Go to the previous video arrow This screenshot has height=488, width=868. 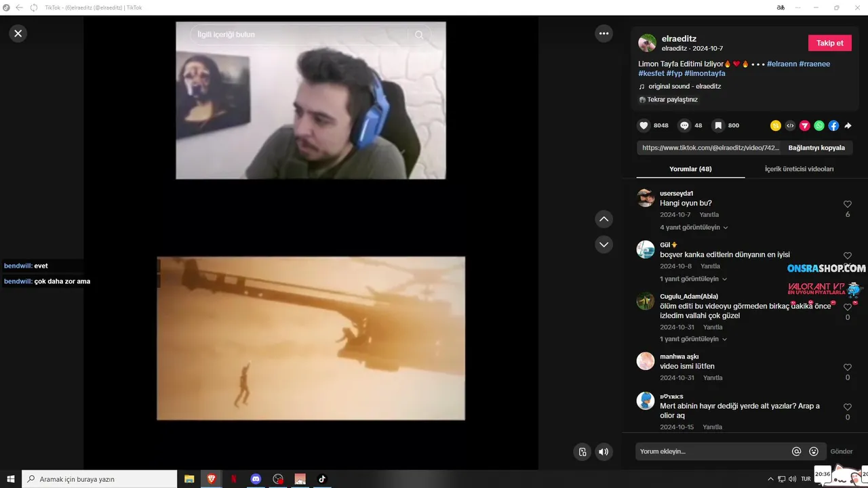[x=604, y=219]
